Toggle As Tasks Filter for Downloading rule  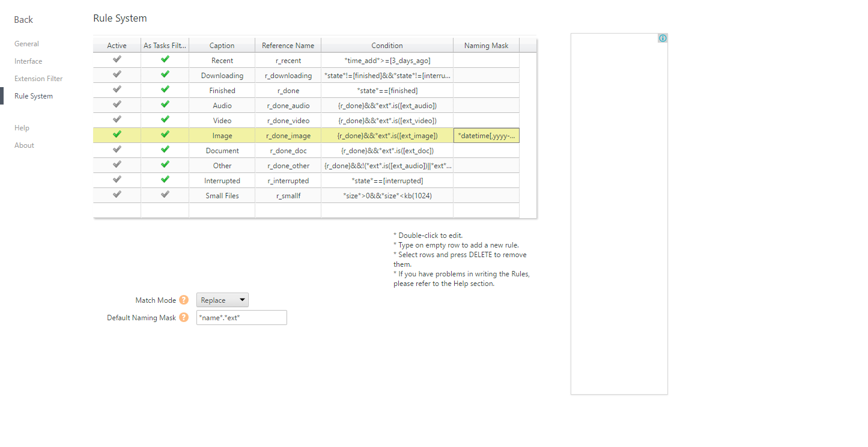point(165,74)
